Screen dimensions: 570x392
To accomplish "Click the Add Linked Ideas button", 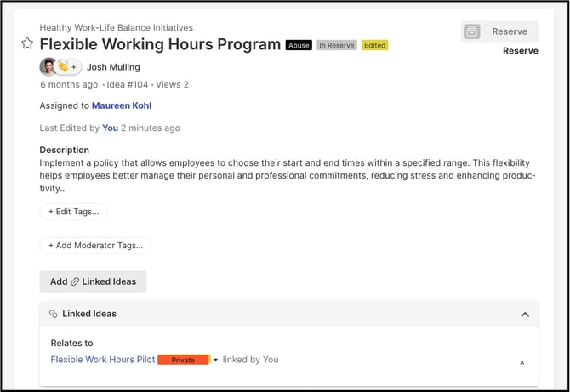I will 93,281.
